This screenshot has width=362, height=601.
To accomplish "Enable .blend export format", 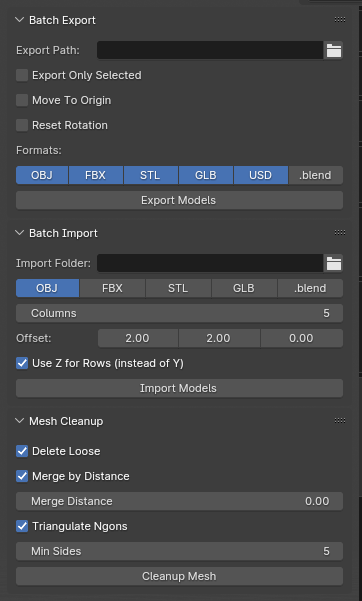I will [316, 175].
